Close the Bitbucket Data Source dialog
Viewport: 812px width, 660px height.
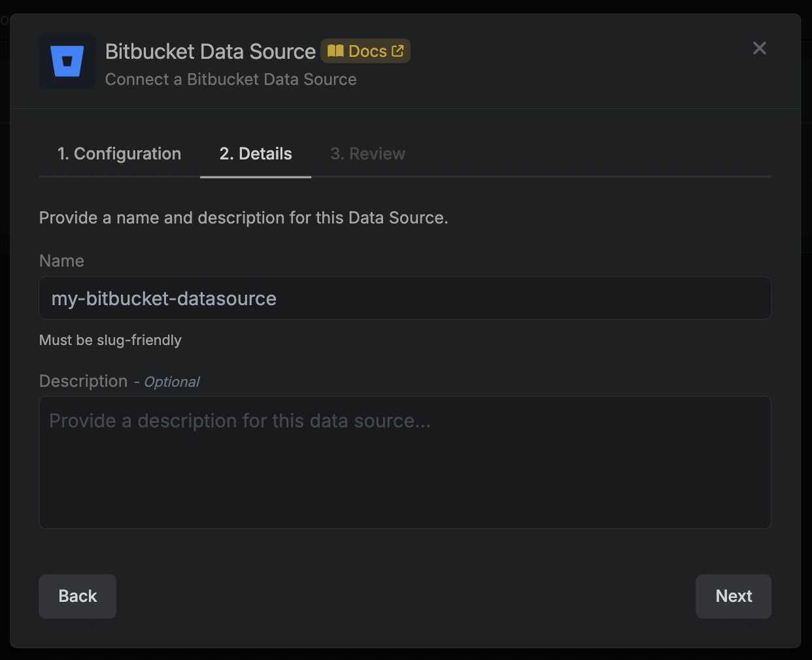click(759, 48)
